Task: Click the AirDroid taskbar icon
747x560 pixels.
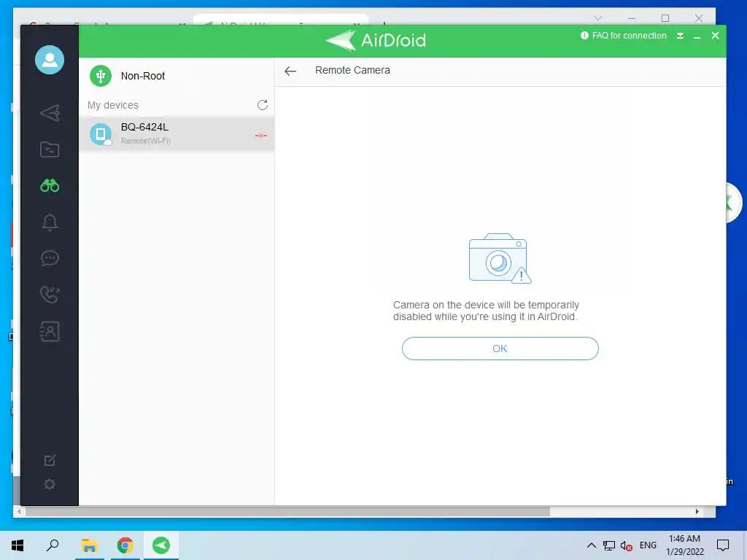Action: click(161, 545)
